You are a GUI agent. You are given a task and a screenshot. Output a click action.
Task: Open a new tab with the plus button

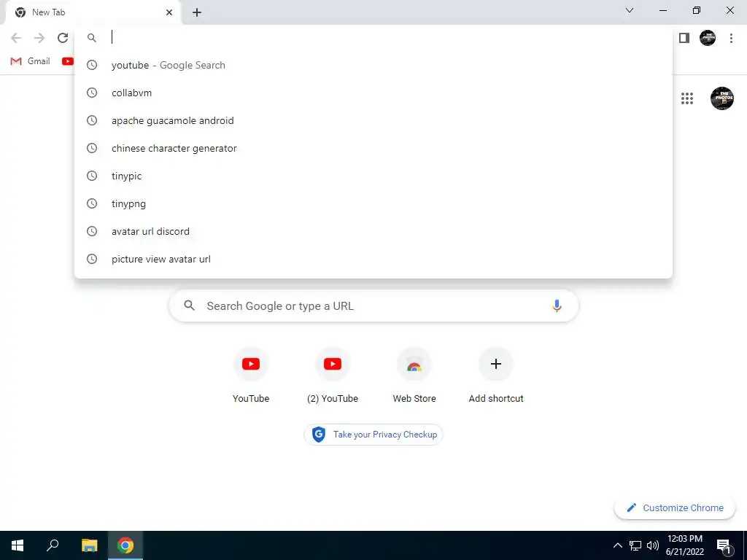(197, 12)
